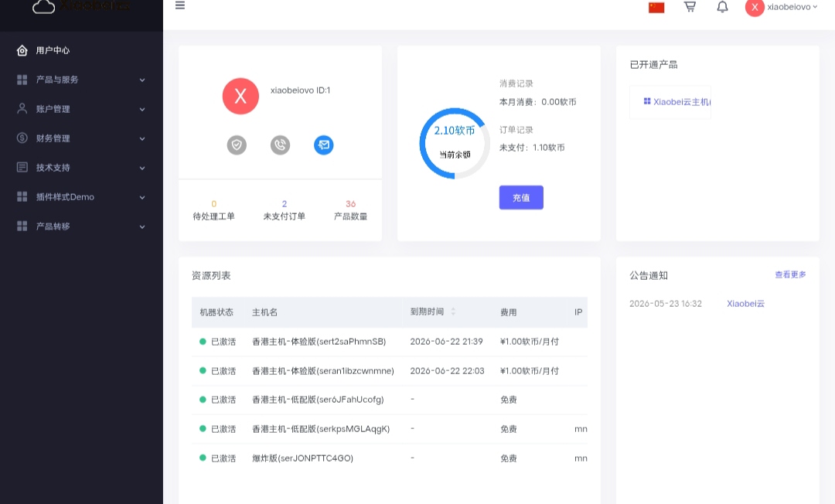
Task: Click dollar icon beside 财务管理
Action: point(22,138)
